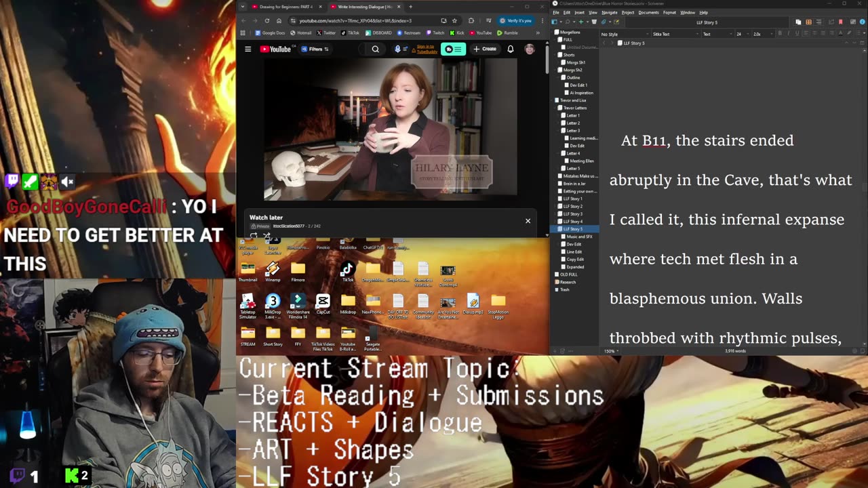Bookmark this page with the star icon

coord(454,20)
